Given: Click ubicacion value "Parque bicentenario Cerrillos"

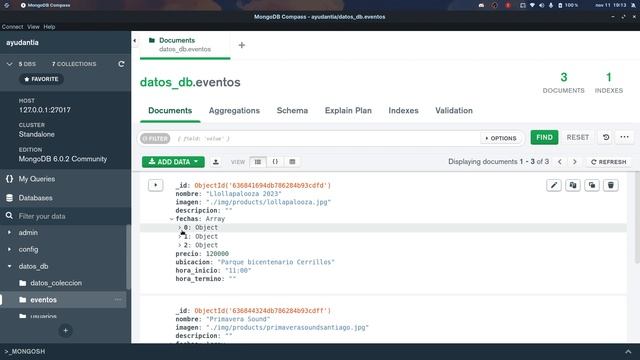Looking at the screenshot, I should tap(276, 262).
